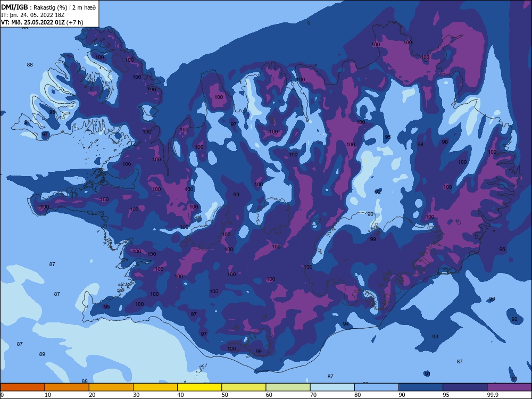
Task: Click the medium blue 90–95 legend swatch
Action: click(421, 387)
